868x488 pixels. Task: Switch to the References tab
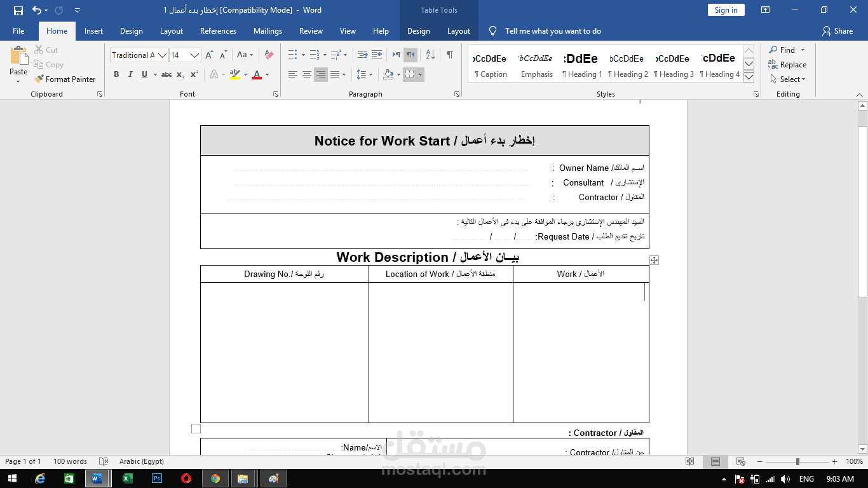point(218,31)
